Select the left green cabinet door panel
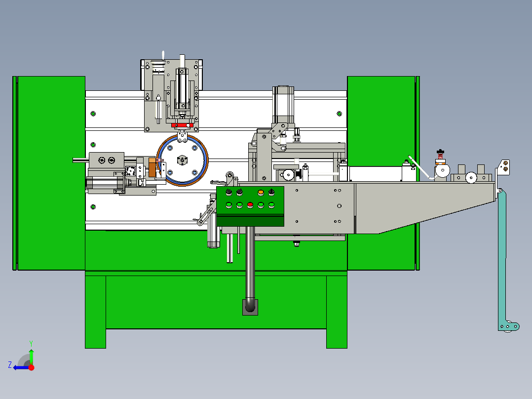The width and height of the screenshot is (532, 399). (x=51, y=173)
